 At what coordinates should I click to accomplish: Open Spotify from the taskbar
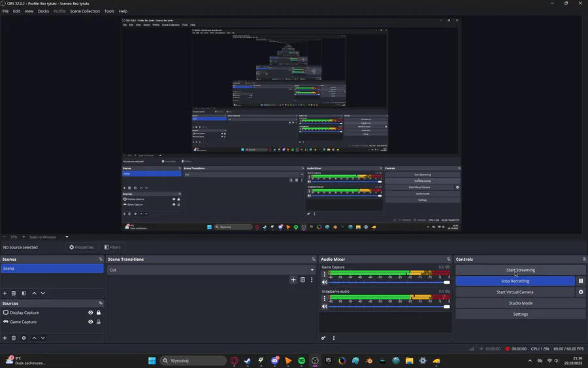pyautogui.click(x=301, y=361)
